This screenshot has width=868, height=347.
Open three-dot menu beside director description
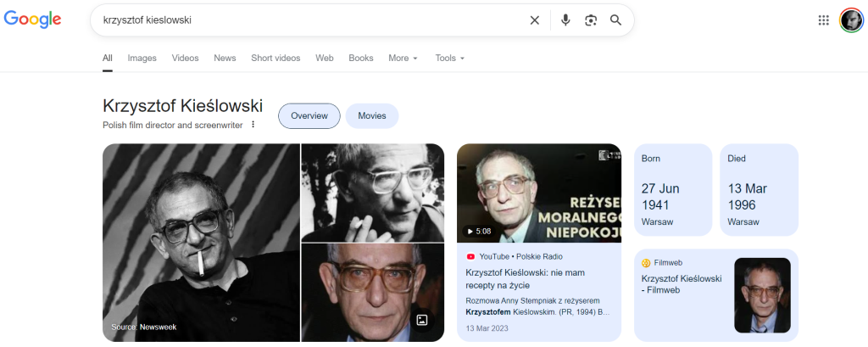(253, 125)
